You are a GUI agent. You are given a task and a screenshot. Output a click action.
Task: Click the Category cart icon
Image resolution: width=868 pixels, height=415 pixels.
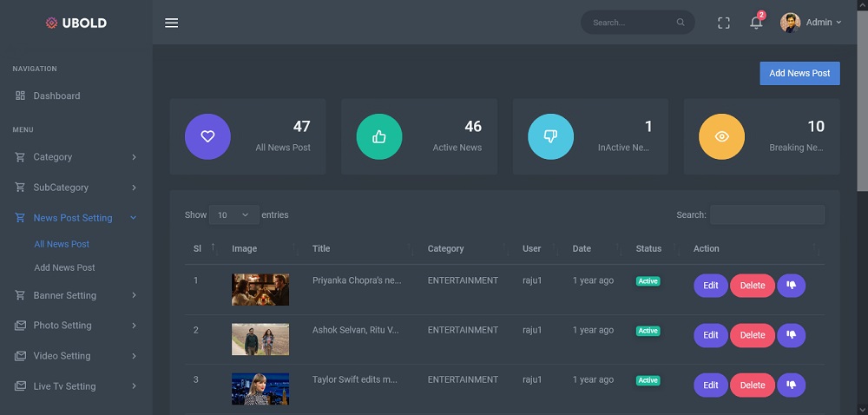[21, 157]
